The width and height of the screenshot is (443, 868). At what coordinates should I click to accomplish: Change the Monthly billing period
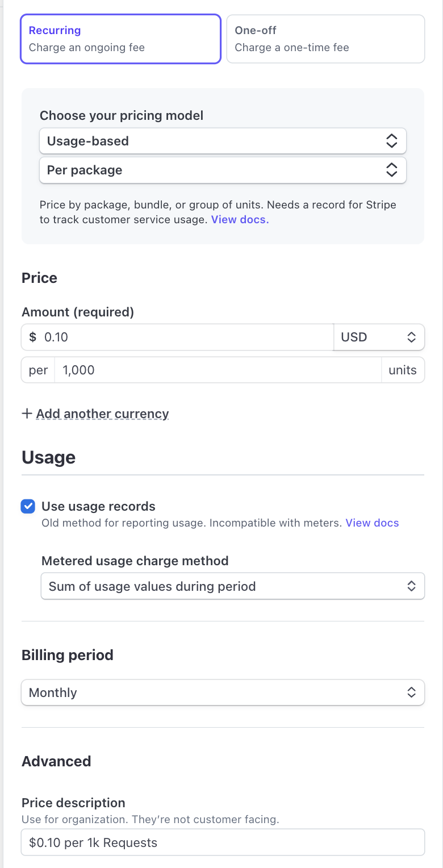[x=223, y=692]
